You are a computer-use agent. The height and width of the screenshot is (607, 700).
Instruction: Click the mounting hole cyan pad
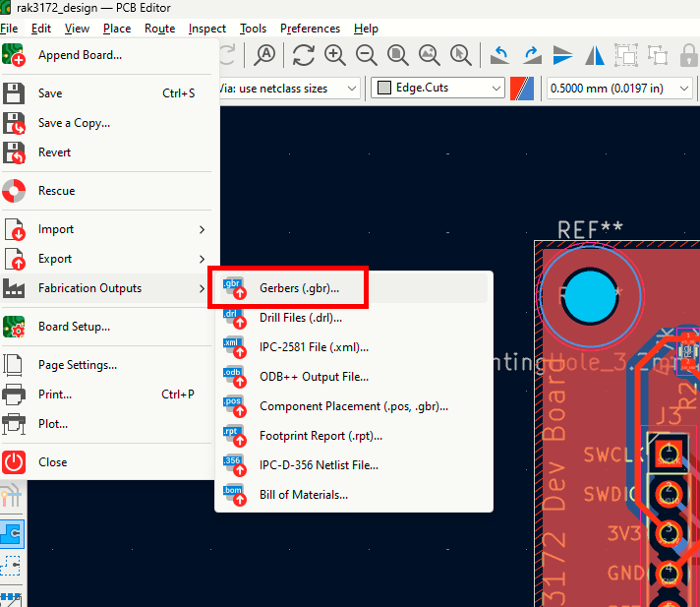(589, 296)
